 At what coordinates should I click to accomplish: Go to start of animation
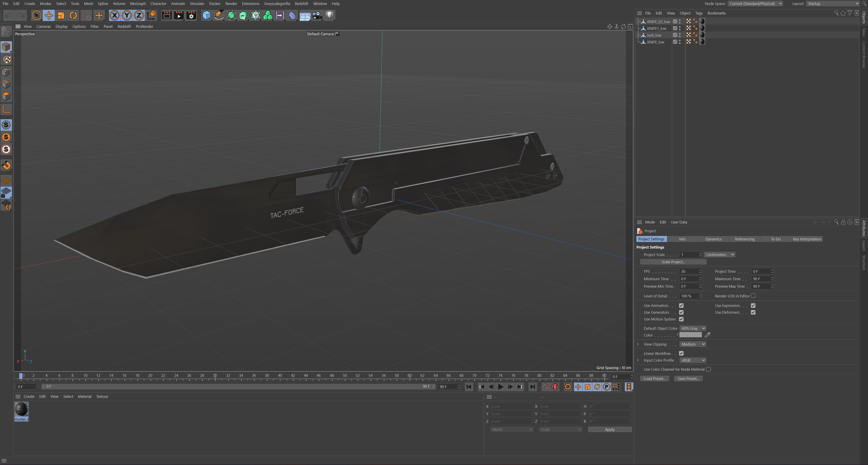(469, 387)
